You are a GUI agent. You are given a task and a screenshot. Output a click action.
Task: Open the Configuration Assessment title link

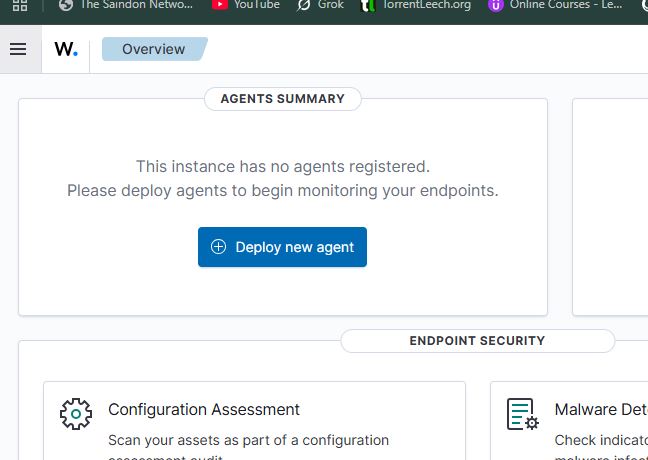pyautogui.click(x=204, y=410)
